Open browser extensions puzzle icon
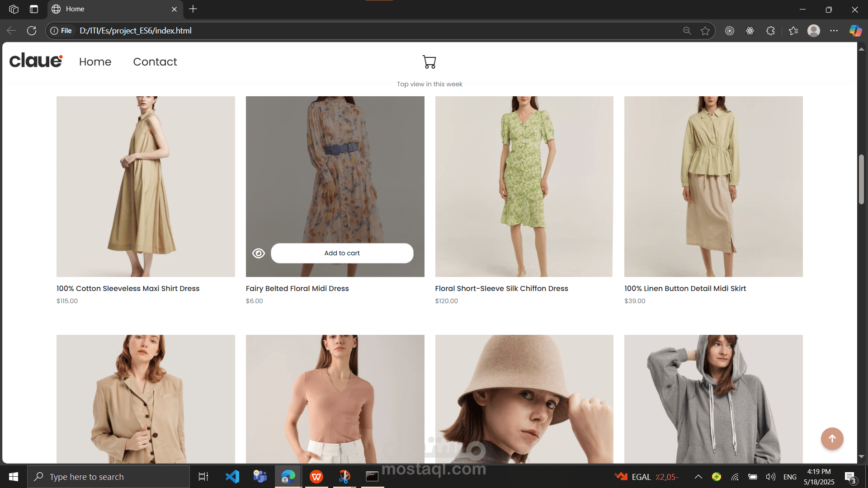 point(770,31)
